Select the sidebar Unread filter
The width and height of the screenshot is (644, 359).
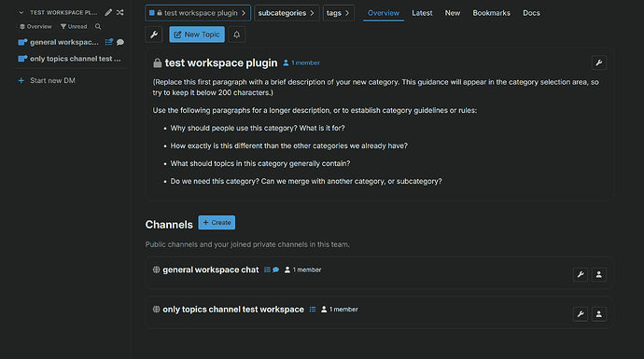74,27
